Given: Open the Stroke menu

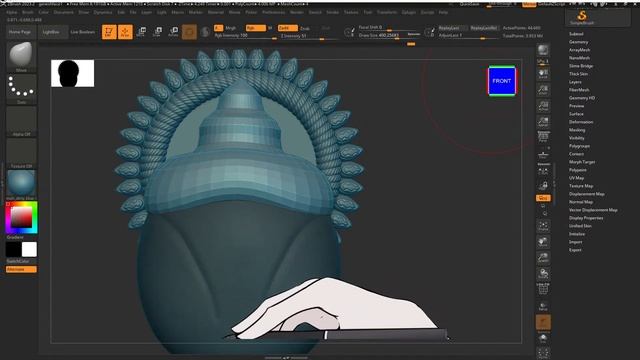Looking at the screenshot, I should (x=332, y=12).
